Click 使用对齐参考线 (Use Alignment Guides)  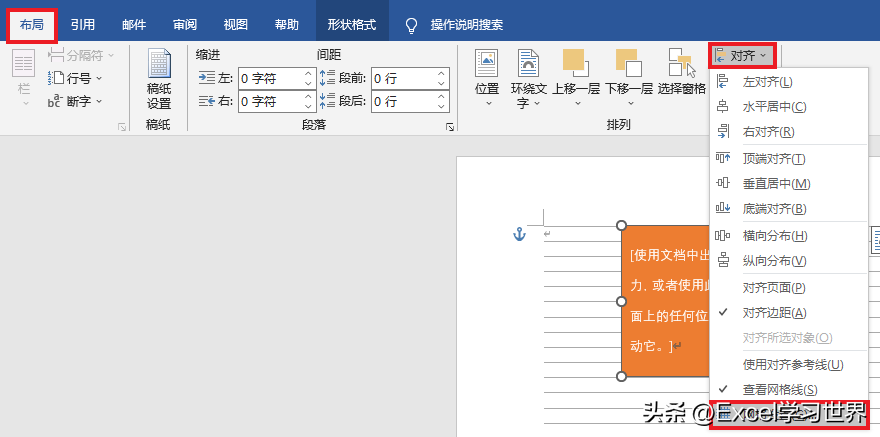click(792, 364)
